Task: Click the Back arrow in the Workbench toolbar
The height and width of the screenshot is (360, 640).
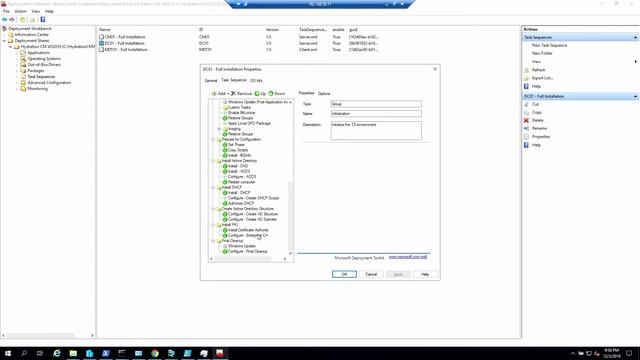Action: (4, 19)
